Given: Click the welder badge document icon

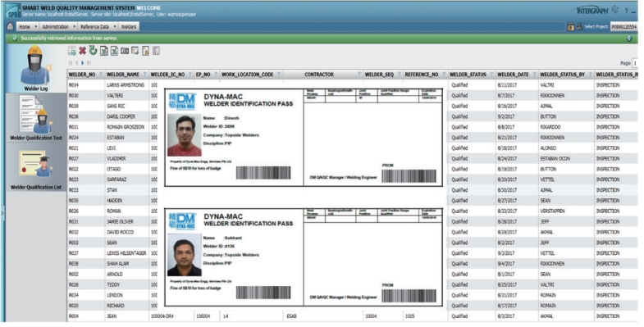Looking at the screenshot, I should 145,51.
